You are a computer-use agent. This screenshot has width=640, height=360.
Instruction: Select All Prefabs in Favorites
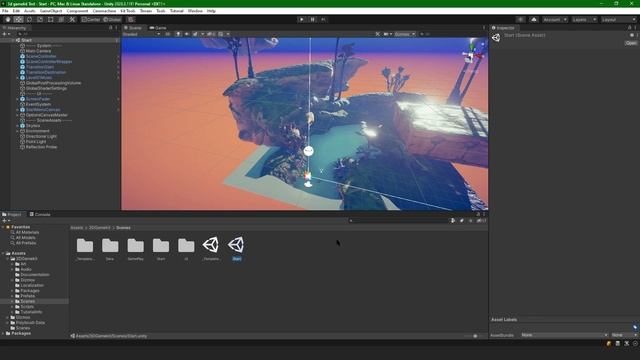click(x=26, y=243)
